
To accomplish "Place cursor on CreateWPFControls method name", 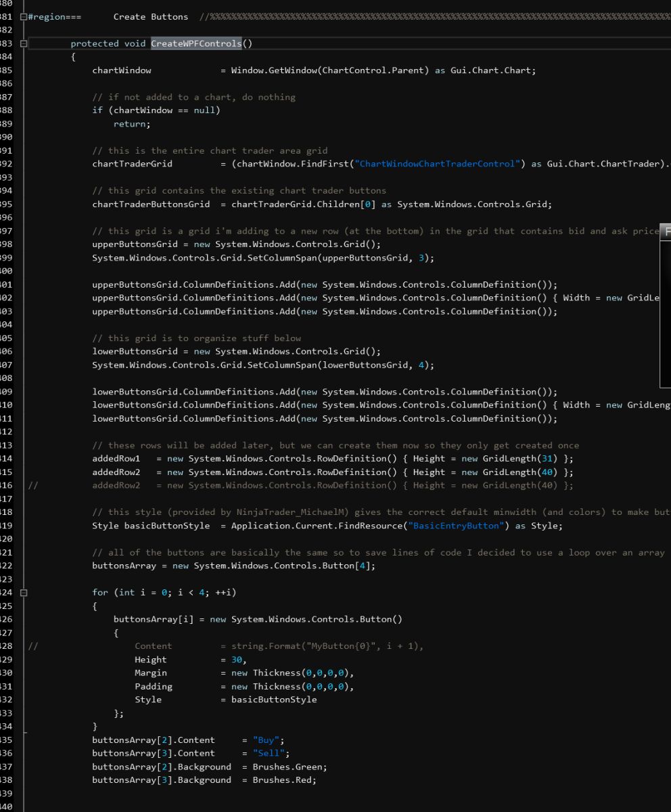I will click(196, 44).
